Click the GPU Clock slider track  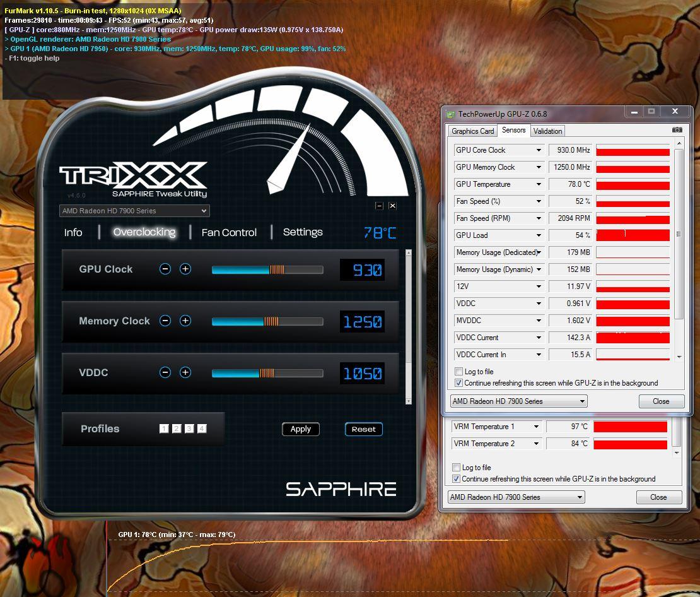(267, 270)
